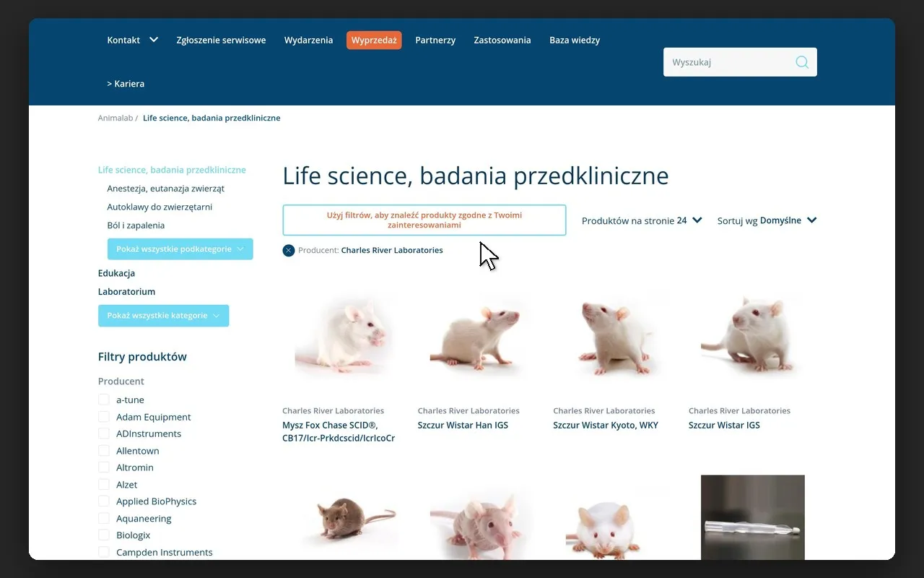Screen dimensions: 924x578
Task: Expand the Kontakt menu chevron
Action: (x=154, y=40)
